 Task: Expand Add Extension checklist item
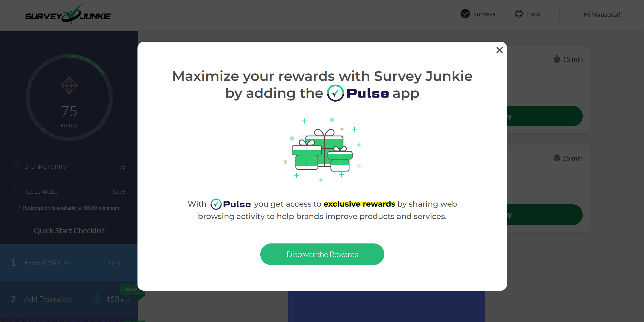coord(69,299)
